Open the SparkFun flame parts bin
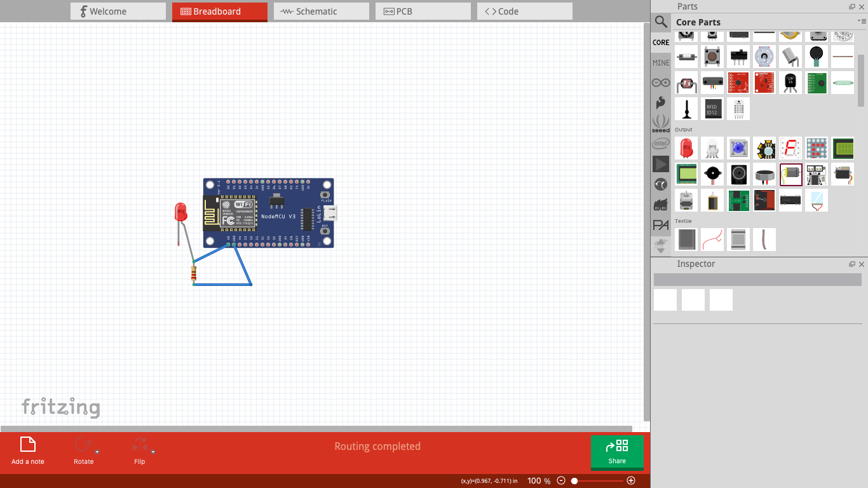 tap(661, 103)
